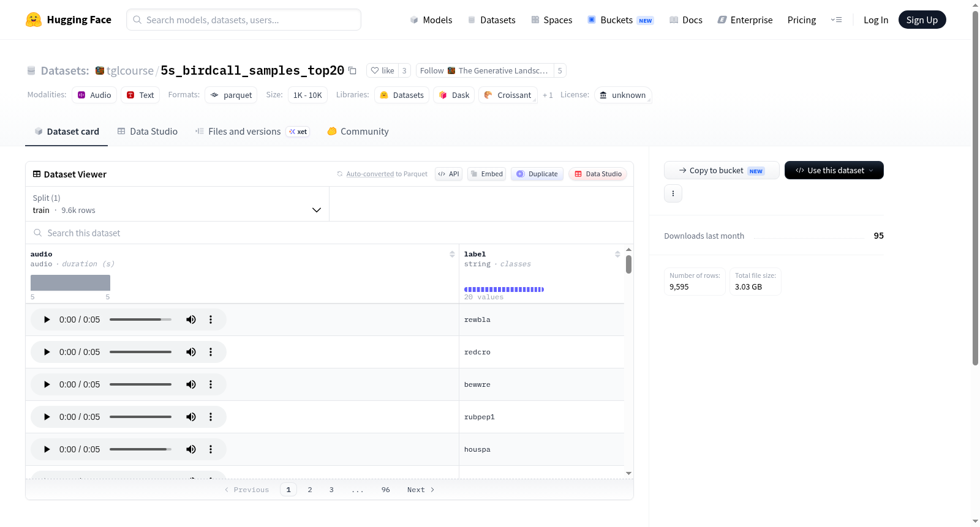Open the three-dot menu below Copy to bucket
Image resolution: width=980 pixels, height=527 pixels.
pyautogui.click(x=673, y=193)
